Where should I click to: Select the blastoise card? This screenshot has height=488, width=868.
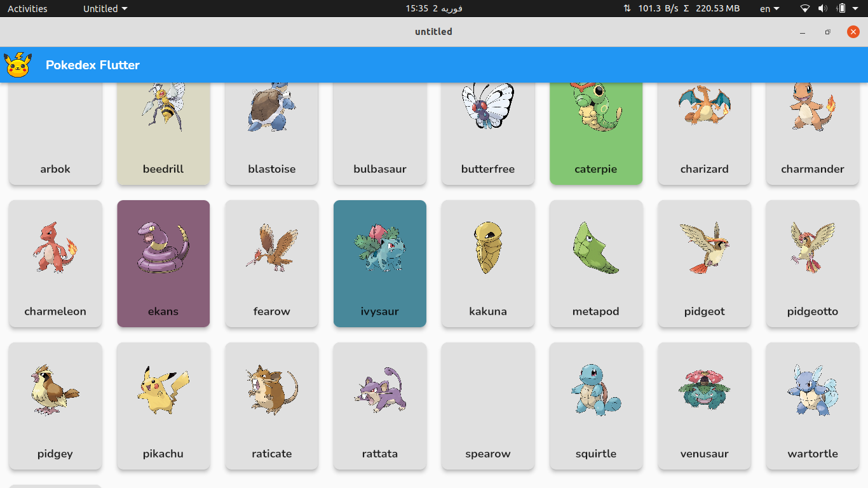click(272, 133)
